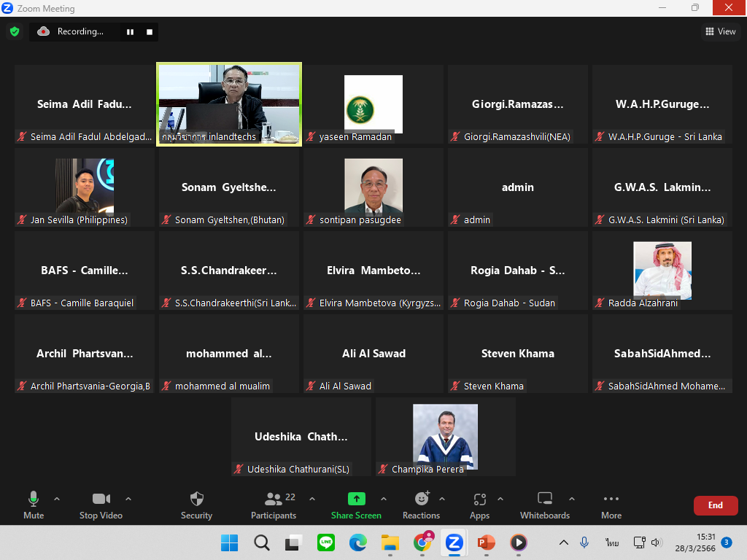
Task: Pause the recording
Action: point(130,32)
